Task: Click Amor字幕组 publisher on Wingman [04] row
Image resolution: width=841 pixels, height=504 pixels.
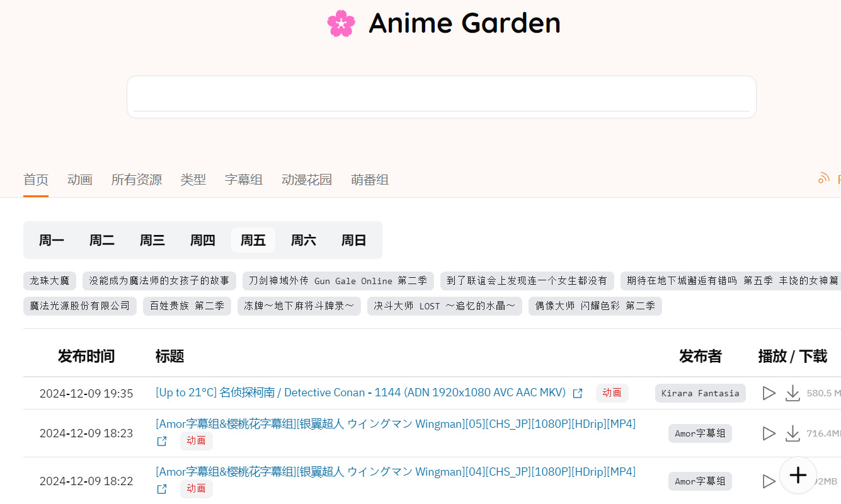Action: pyautogui.click(x=700, y=481)
